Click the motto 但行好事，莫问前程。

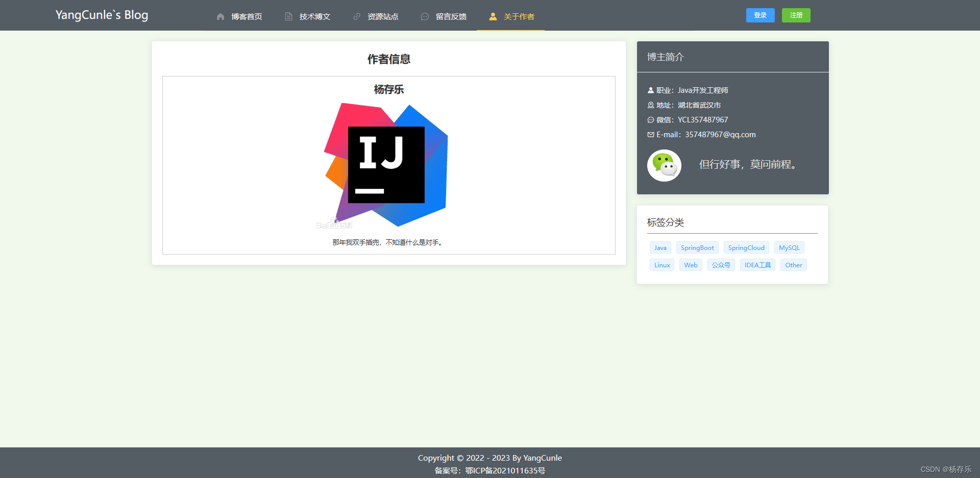pyautogui.click(x=749, y=164)
